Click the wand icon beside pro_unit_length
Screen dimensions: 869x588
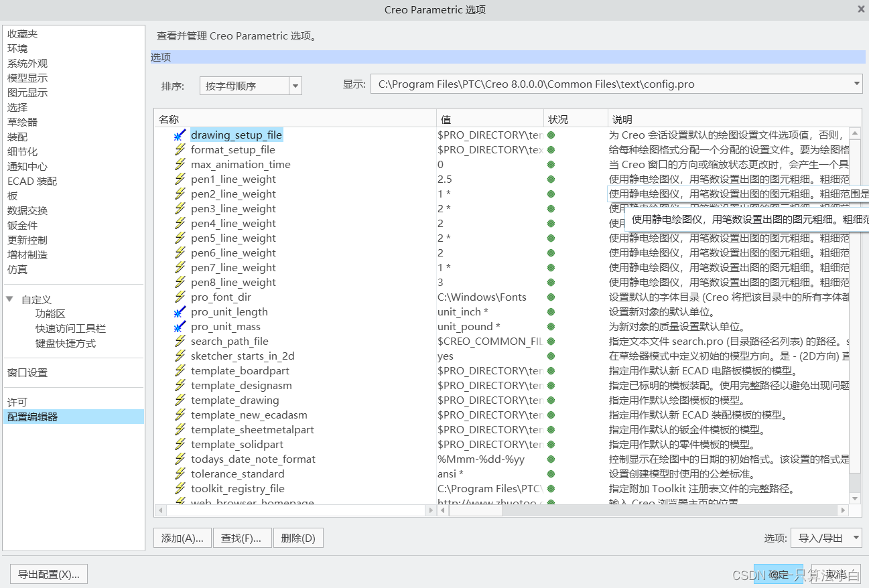click(180, 312)
